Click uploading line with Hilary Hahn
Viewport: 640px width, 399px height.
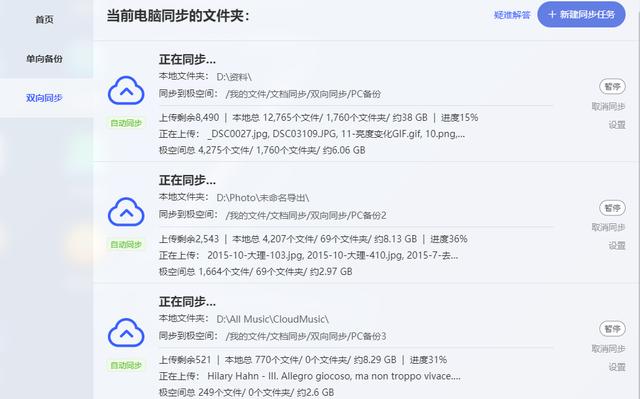tap(310, 376)
